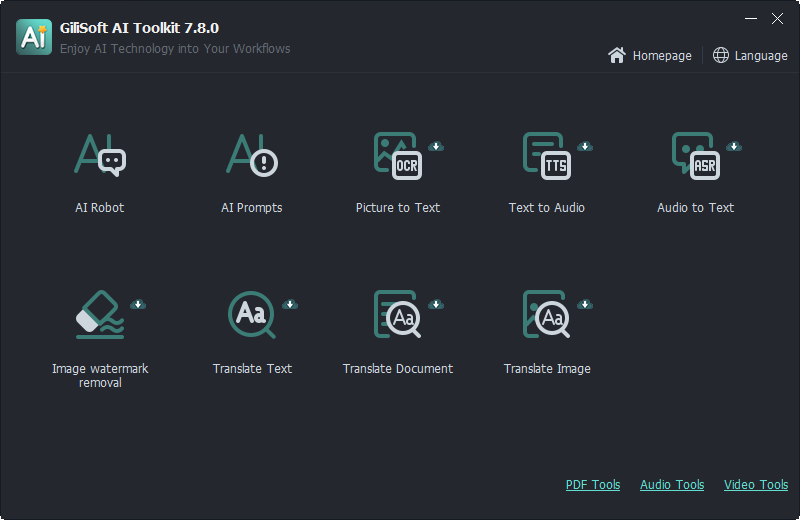The width and height of the screenshot is (800, 520).
Task: Select the Translate Document icon
Action: 398,314
